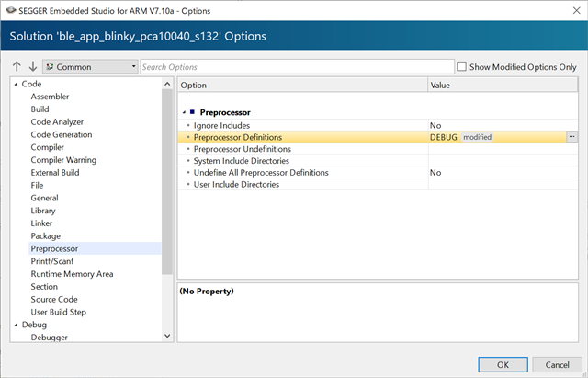
Task: Select Printf/Scanf category in tree
Action: (x=51, y=261)
